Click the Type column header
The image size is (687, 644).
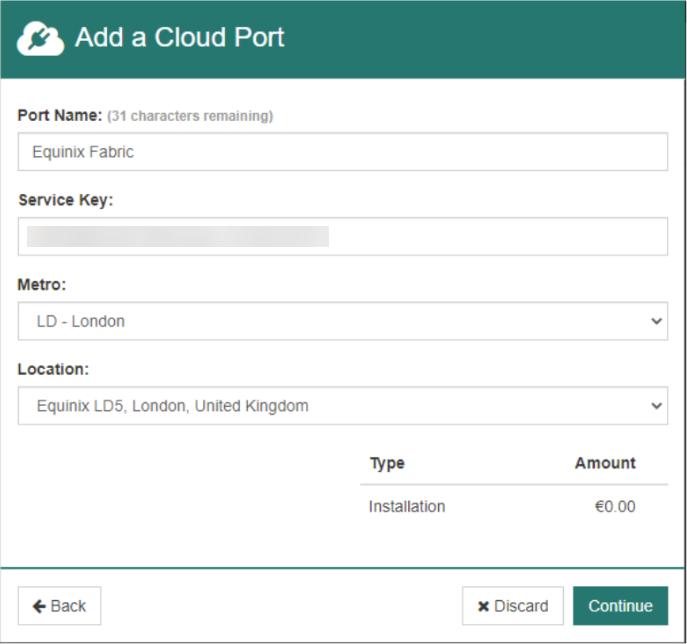click(x=387, y=463)
